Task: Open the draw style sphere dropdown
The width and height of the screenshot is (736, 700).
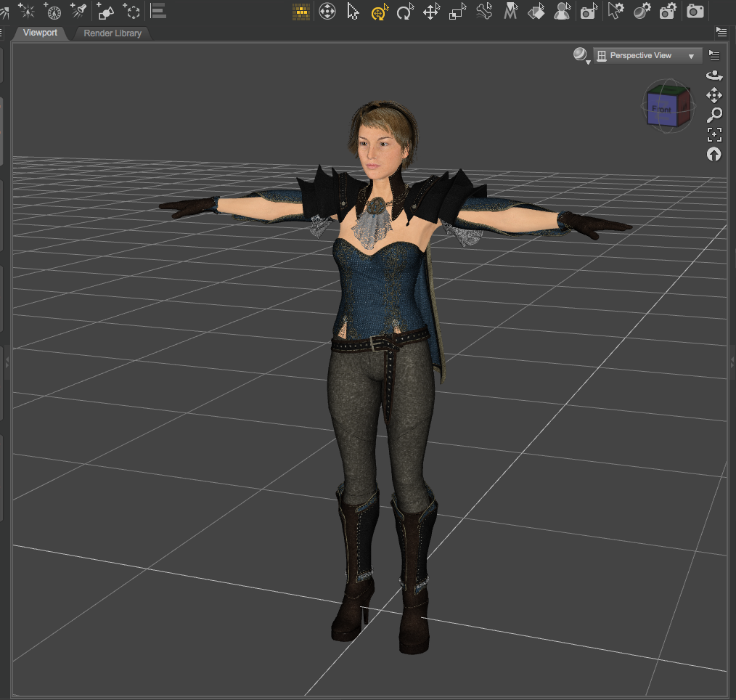Action: tap(581, 56)
